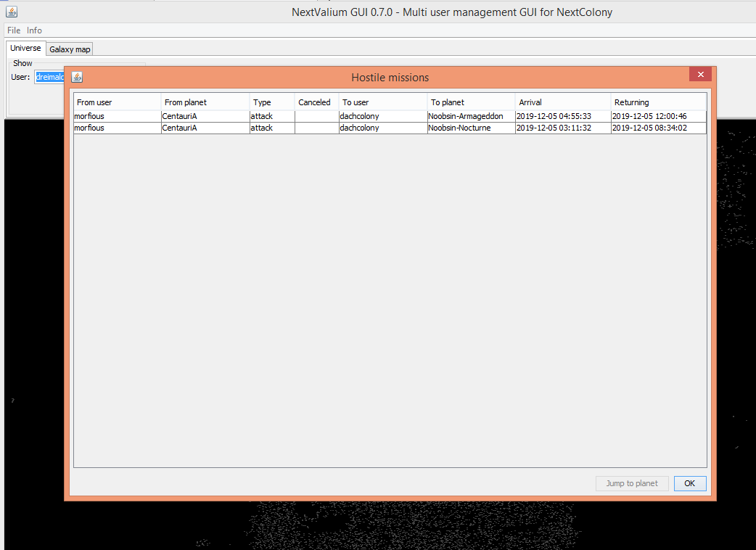Switch to the Universe tab

25,48
